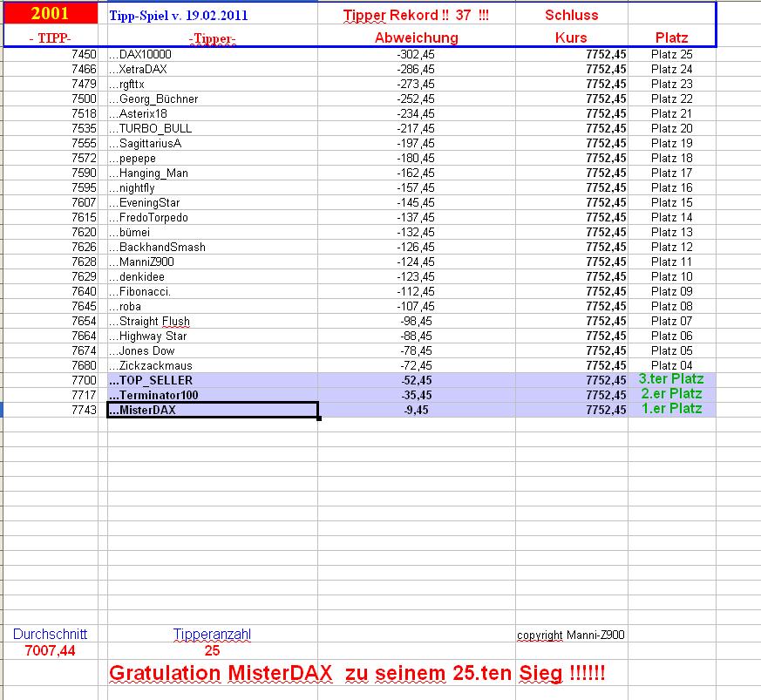Select the Platz column header

coord(672,37)
